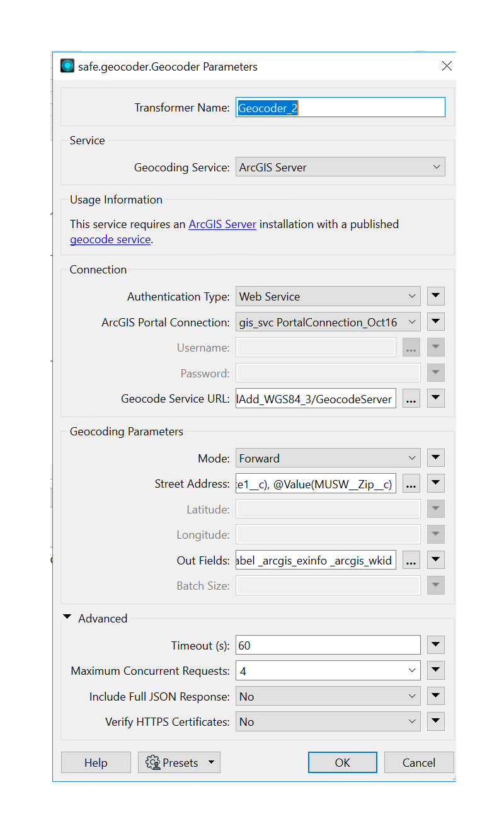Click the Out Fields ellipsis icon
504x831 pixels.
coord(411,559)
